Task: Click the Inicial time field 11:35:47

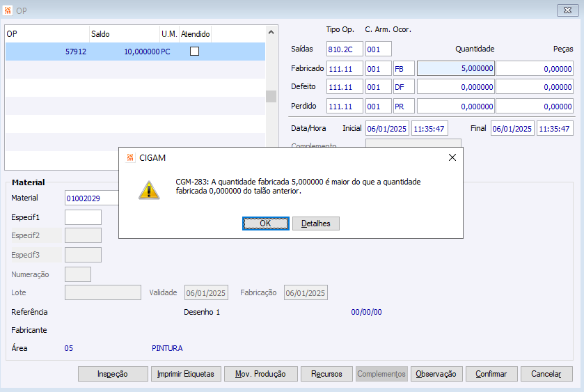Action: [429, 129]
